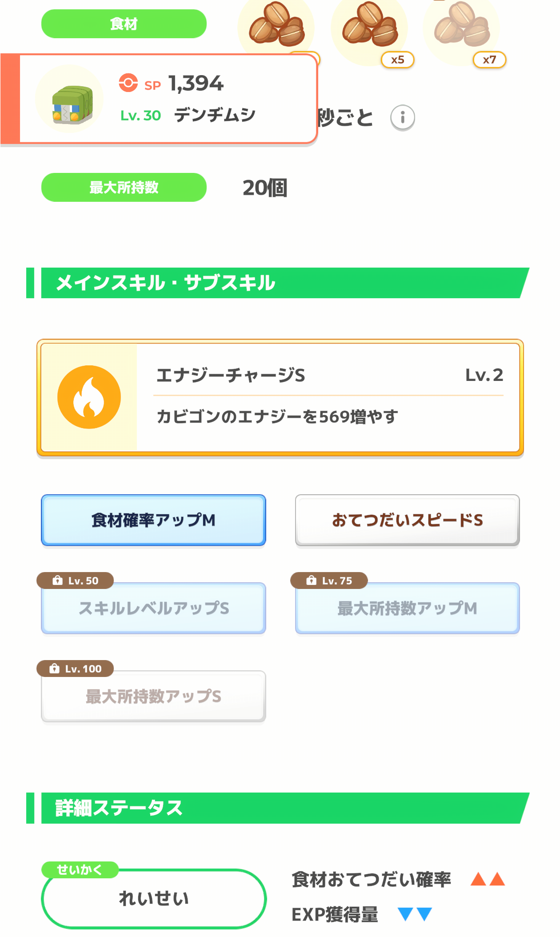Screen dimensions: 560x937
Task: Tap the red up arrows for 食材おてつだい確率
Action: coord(488,879)
